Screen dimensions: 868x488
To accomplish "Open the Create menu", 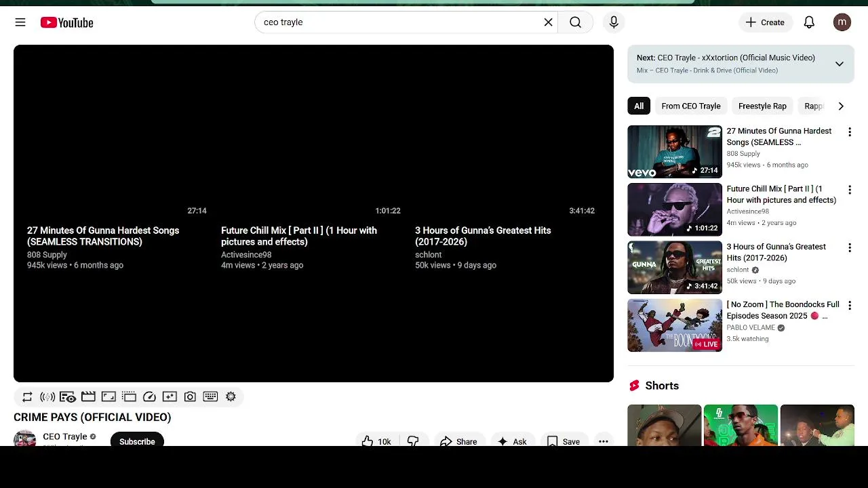I will pos(765,22).
